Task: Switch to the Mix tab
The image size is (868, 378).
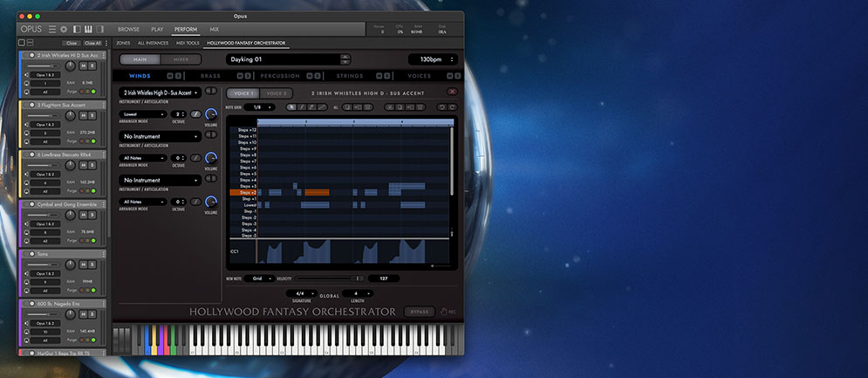Action: [x=214, y=30]
